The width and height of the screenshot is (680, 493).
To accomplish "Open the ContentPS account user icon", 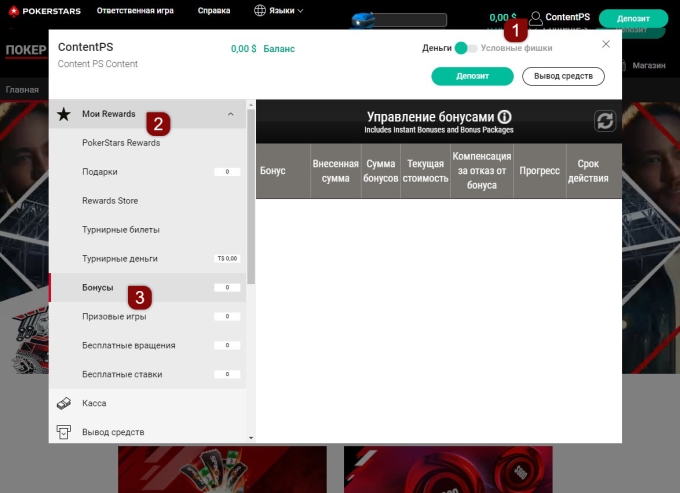I will (x=536, y=18).
